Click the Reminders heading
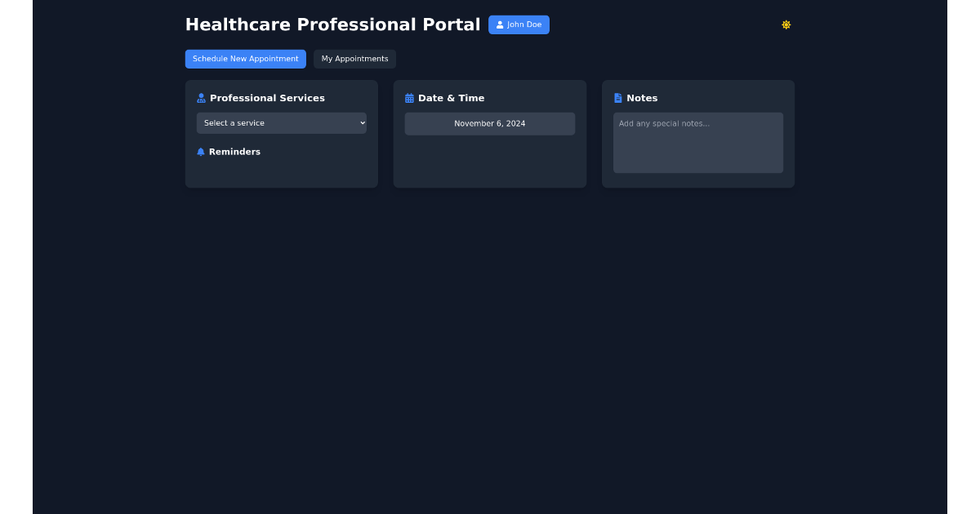This screenshot has width=980, height=514. (x=234, y=152)
